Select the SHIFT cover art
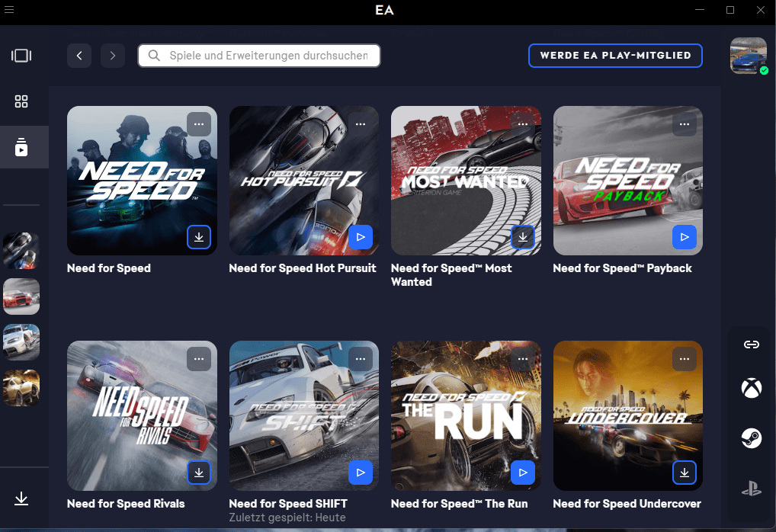 point(304,415)
